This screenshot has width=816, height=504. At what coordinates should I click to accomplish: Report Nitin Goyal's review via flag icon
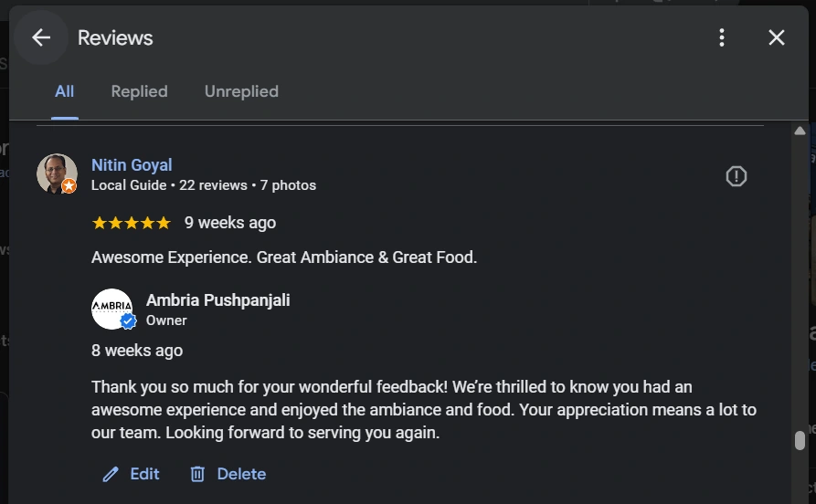[x=737, y=176]
